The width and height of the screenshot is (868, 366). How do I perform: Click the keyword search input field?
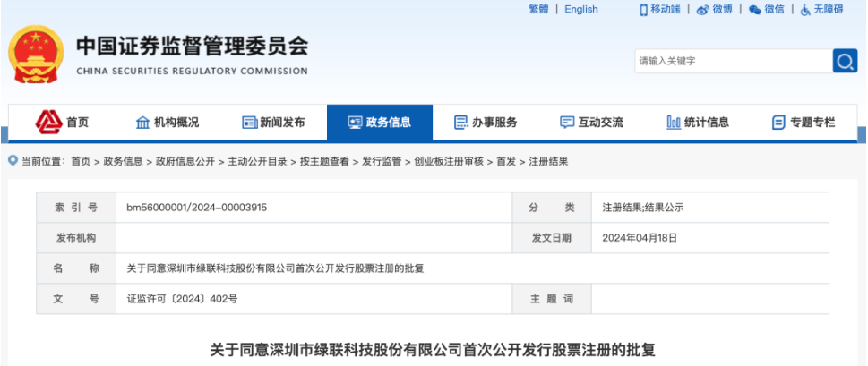coord(733,61)
